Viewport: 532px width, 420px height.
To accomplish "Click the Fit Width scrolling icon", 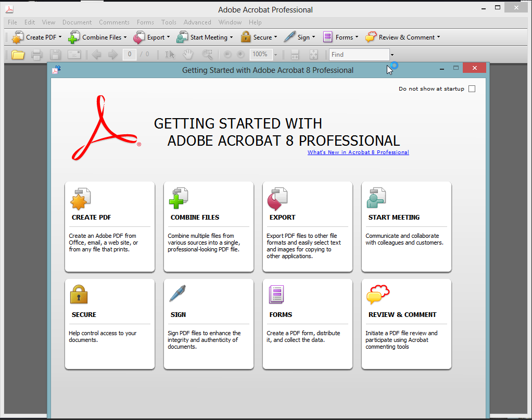I will click(295, 55).
